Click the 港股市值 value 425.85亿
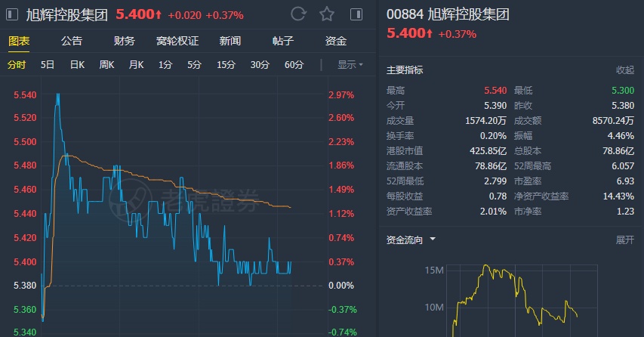The height and width of the screenshot is (337, 644). (488, 151)
